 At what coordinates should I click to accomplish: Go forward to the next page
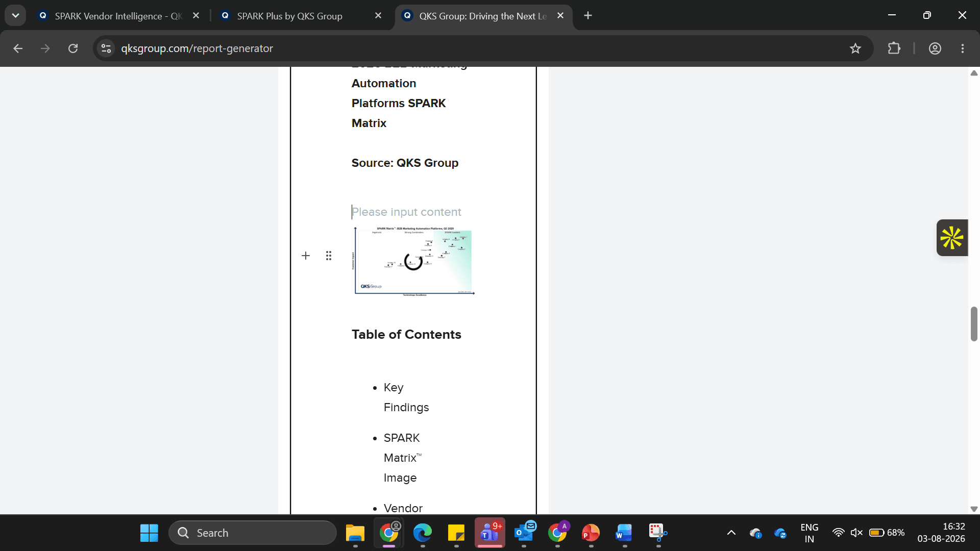(45, 48)
